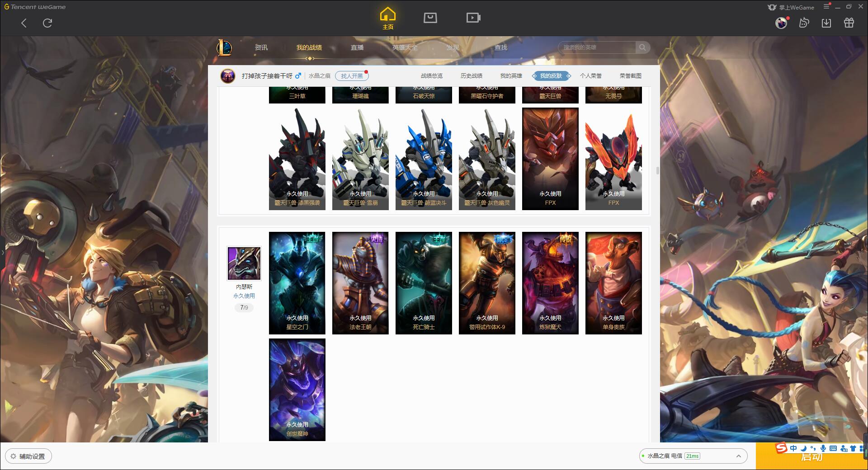Image resolution: width=868 pixels, height=470 pixels.
Task: Open the 霸天巨兽 蔚蓝决斗 chroma thumbnail
Action: coord(424,159)
